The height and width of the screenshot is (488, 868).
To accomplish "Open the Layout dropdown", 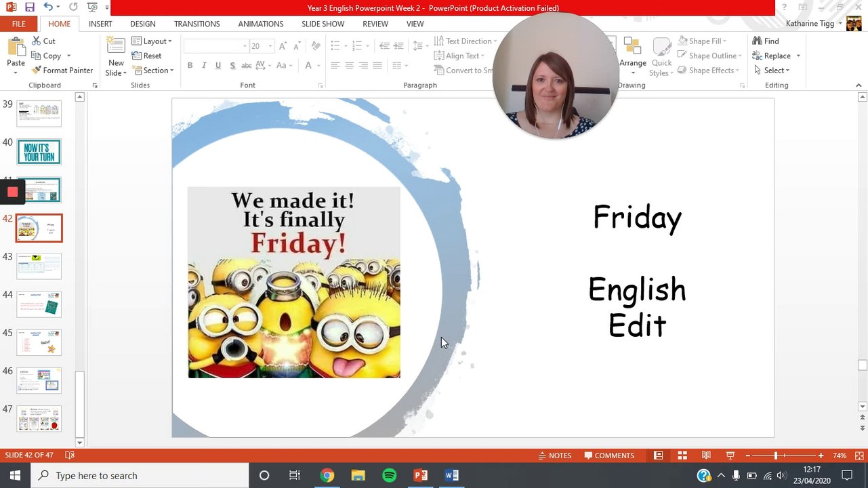I will (x=152, y=41).
